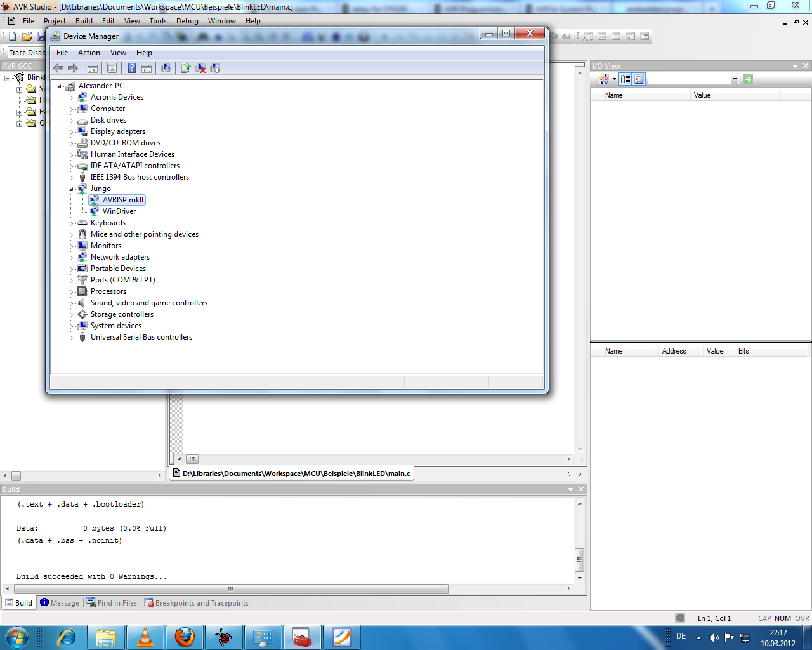
Task: Click the Show/Hide Console Tree icon
Action: (93, 68)
